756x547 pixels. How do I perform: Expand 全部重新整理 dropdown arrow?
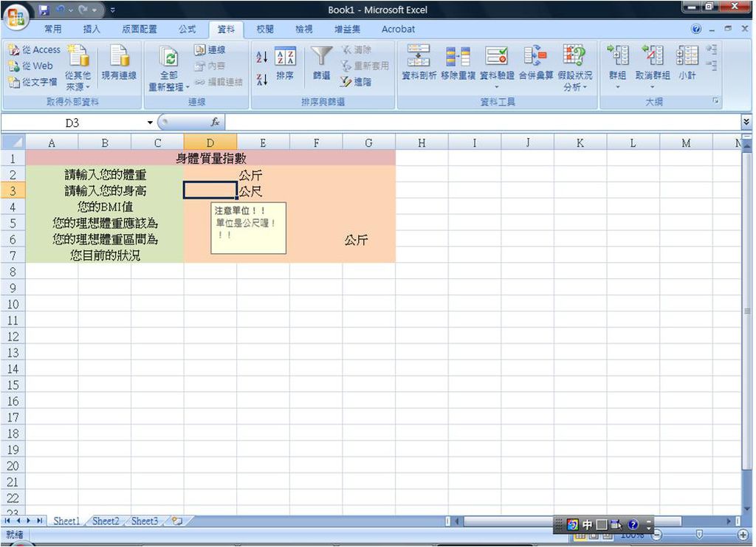(x=188, y=87)
